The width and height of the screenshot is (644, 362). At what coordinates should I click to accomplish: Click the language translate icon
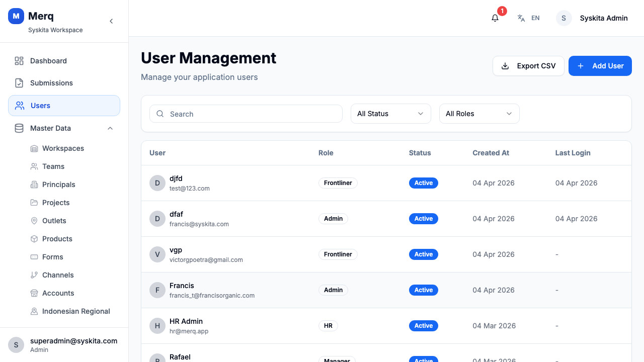[521, 18]
